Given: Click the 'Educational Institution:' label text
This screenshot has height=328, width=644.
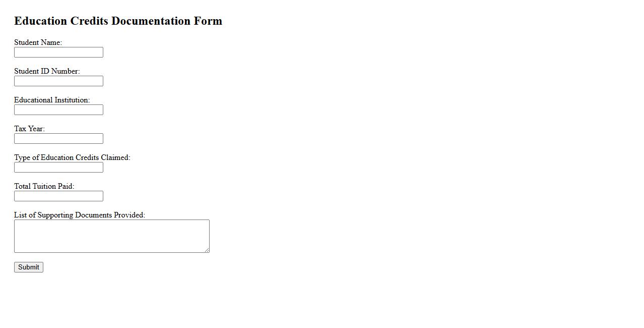Looking at the screenshot, I should pos(52,100).
